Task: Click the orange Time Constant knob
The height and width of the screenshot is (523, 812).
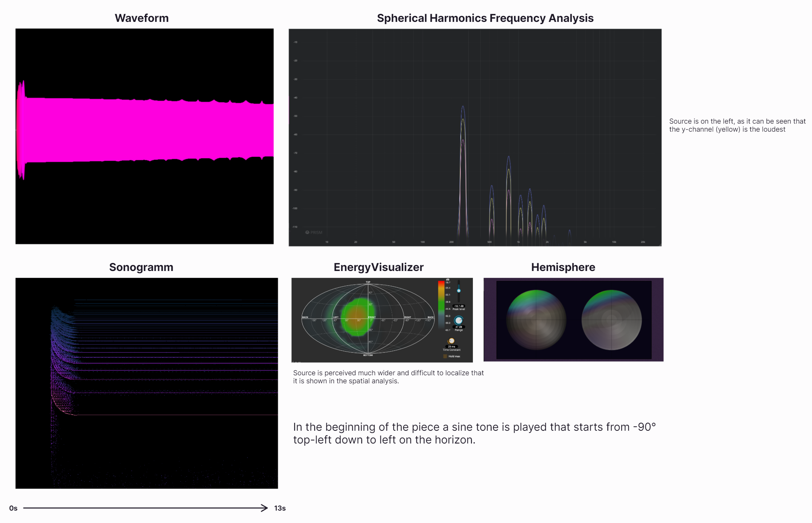Action: [451, 341]
